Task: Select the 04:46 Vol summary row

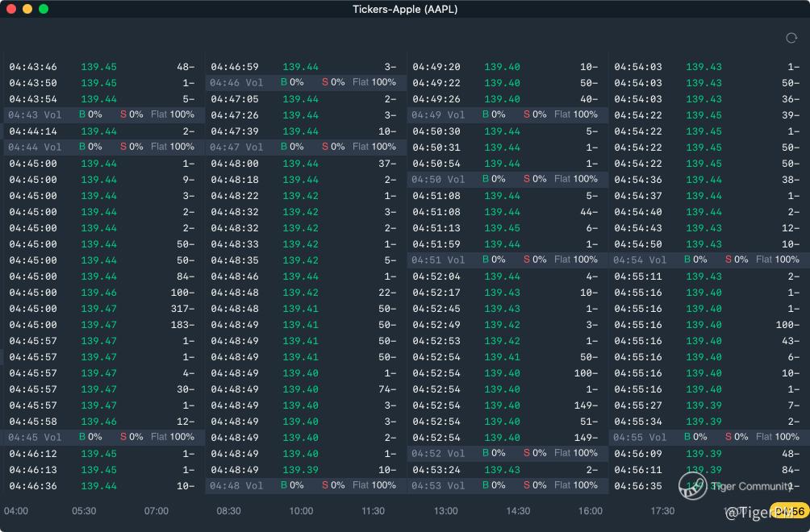Action: [x=306, y=82]
